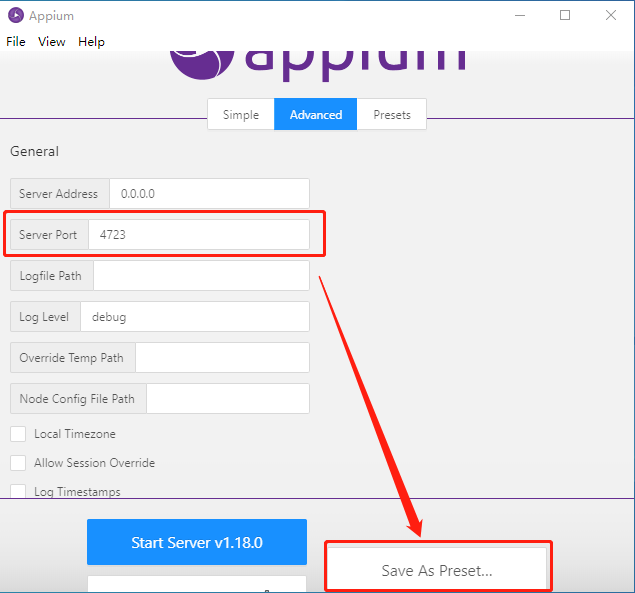The height and width of the screenshot is (593, 635).
Task: Maximize the Appium window
Action: 565,15
